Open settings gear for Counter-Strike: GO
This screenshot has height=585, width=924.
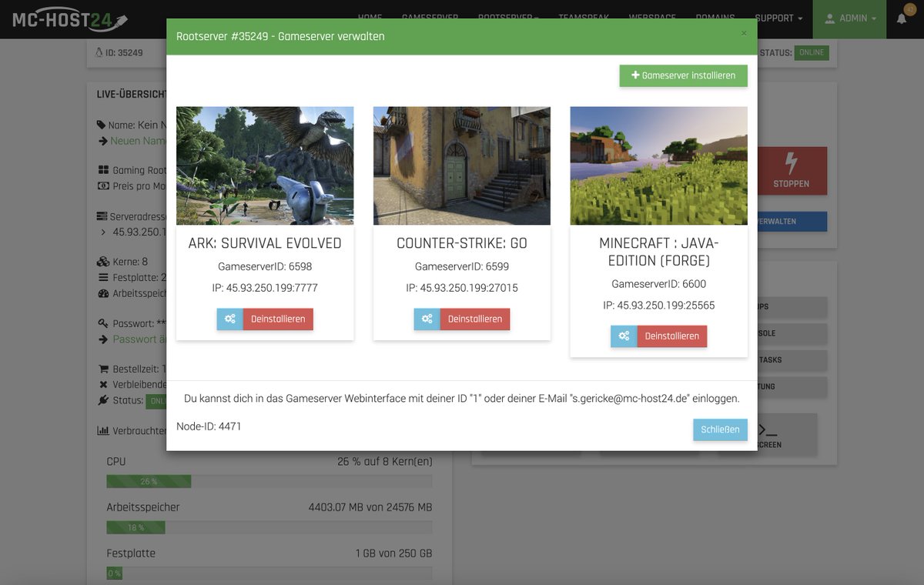pyautogui.click(x=427, y=319)
